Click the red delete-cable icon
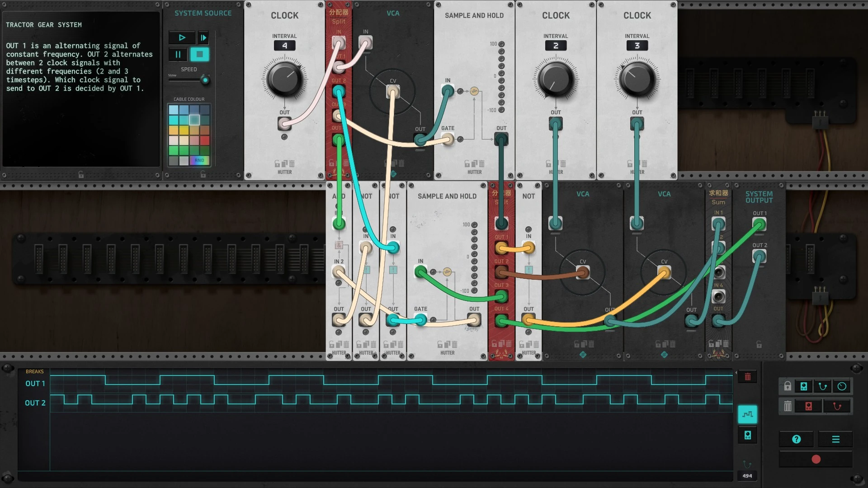The image size is (868, 488). (837, 406)
